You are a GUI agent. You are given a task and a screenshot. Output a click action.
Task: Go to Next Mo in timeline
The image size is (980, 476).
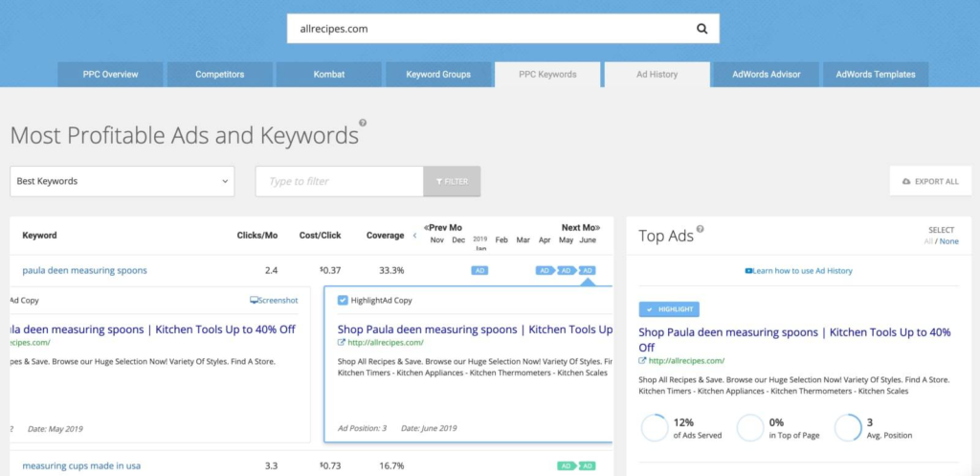point(581,228)
